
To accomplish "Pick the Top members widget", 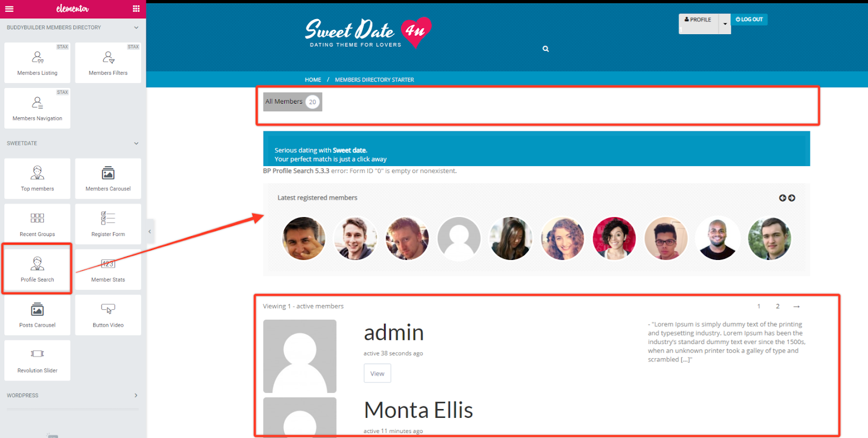I will [x=37, y=179].
